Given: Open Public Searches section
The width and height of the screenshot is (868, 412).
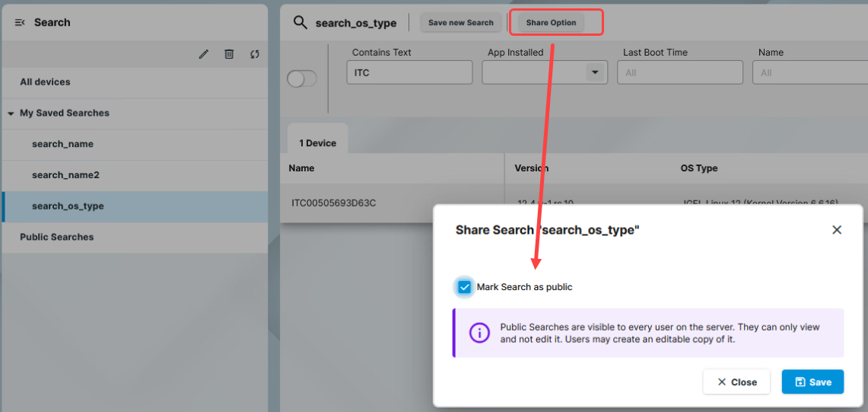Looking at the screenshot, I should point(57,237).
